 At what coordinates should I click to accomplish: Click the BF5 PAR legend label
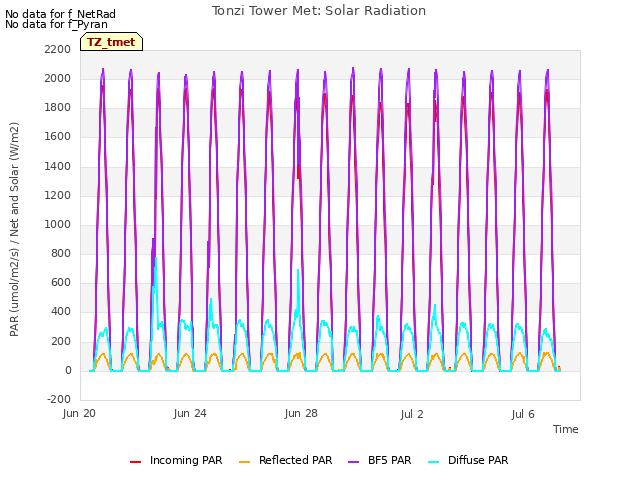[389, 460]
